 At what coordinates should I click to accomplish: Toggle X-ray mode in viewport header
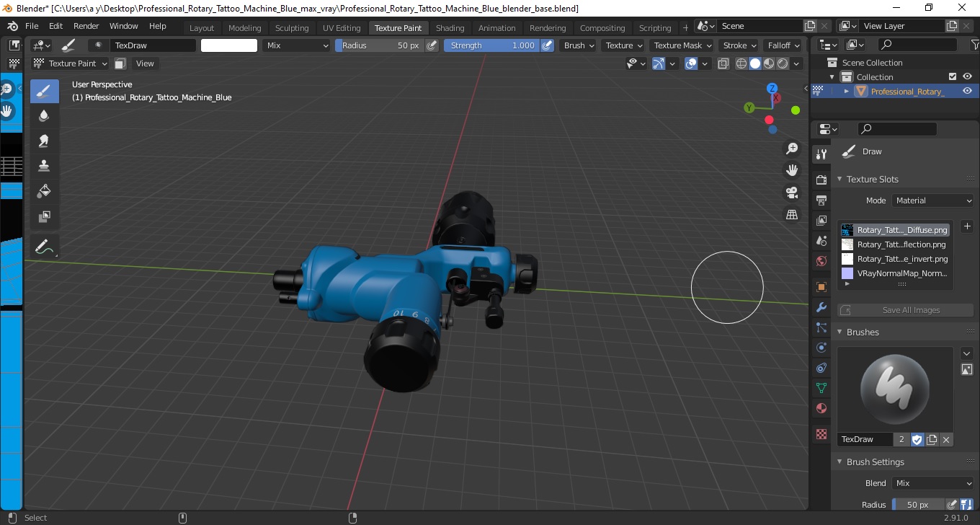pos(723,63)
